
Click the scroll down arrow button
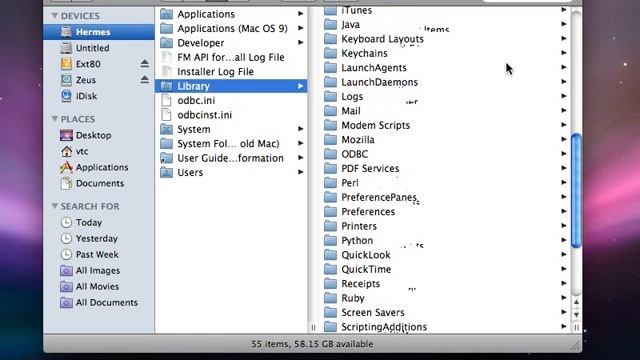pyautogui.click(x=576, y=315)
